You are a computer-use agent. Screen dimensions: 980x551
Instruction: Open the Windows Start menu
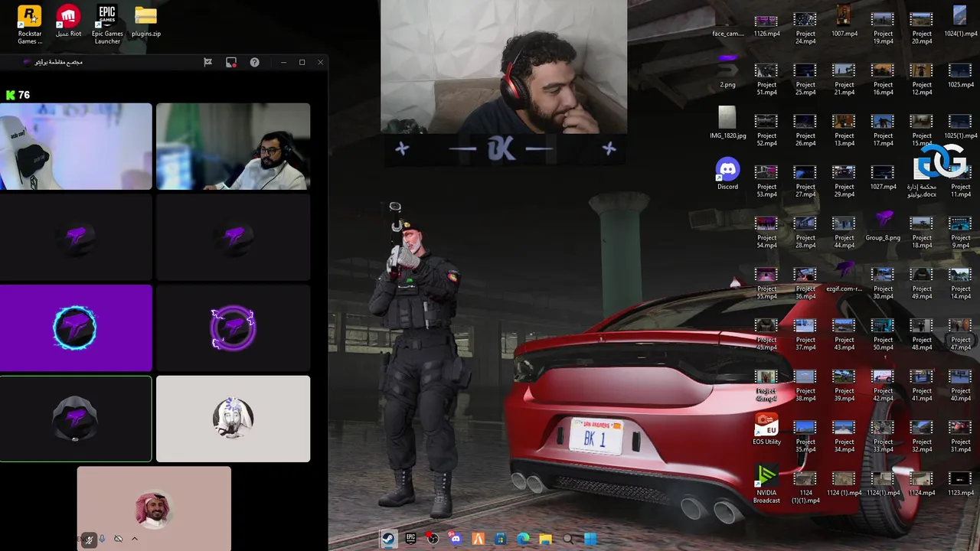(x=590, y=539)
